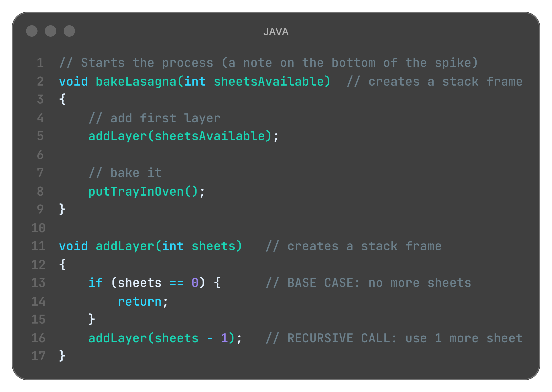This screenshot has width=552, height=392.
Task: Click the BASE CASE comment
Action: [x=368, y=283]
